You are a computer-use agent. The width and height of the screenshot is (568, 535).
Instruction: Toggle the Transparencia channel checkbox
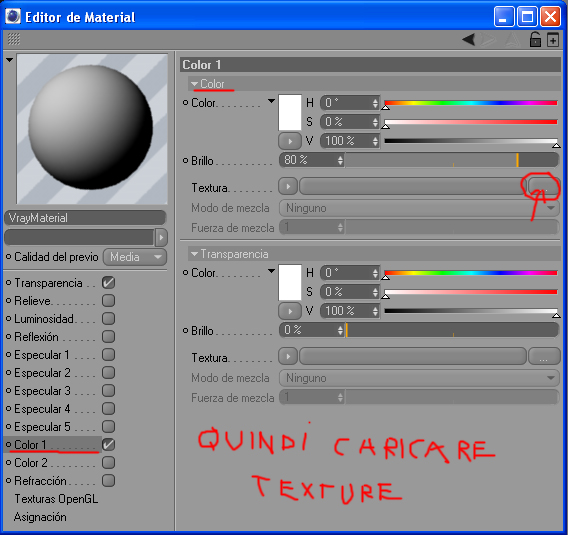[x=108, y=283]
